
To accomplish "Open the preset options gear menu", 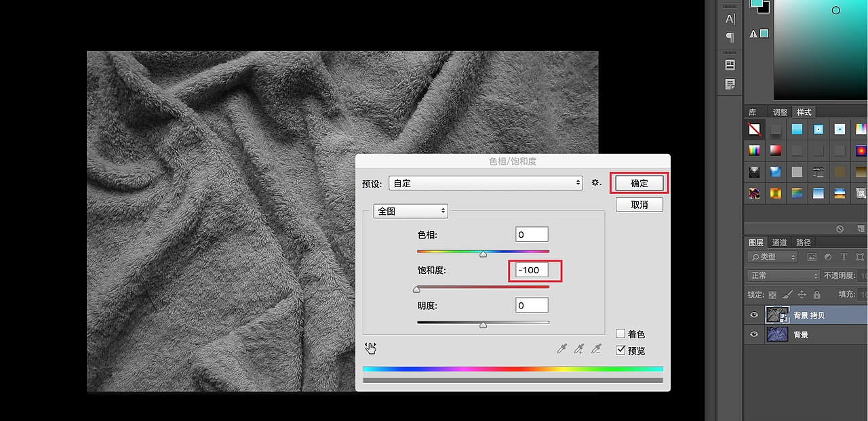I will pos(596,183).
